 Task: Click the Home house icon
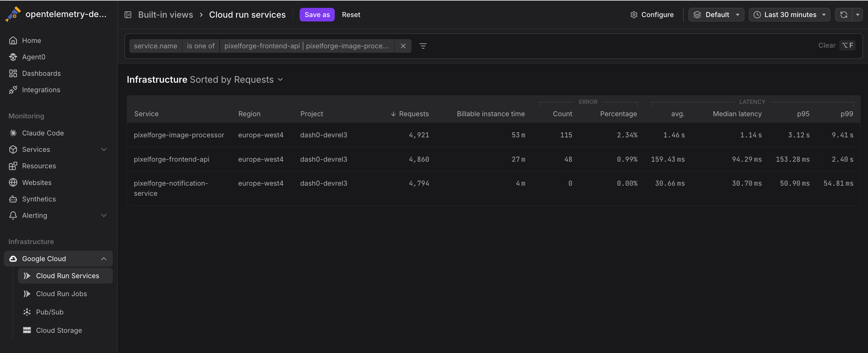tap(13, 40)
